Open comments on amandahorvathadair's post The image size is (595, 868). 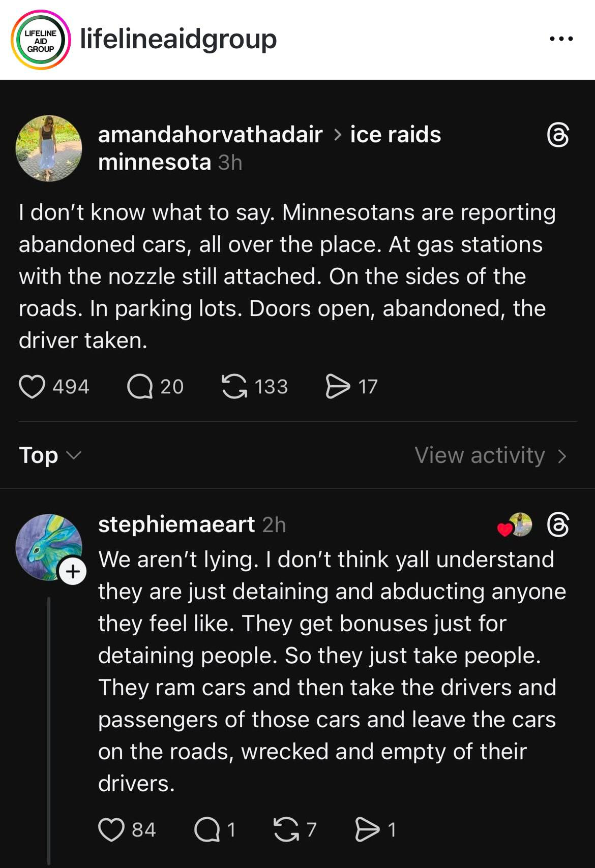click(140, 386)
